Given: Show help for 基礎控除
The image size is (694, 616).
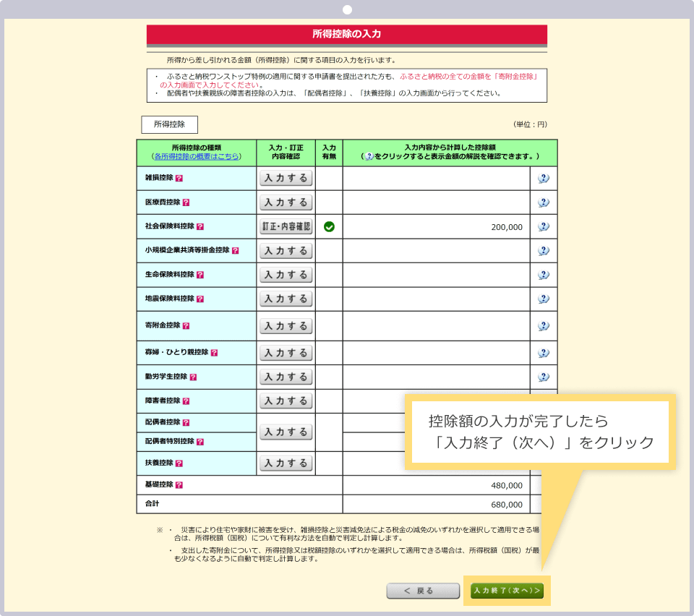Looking at the screenshot, I should tap(179, 485).
